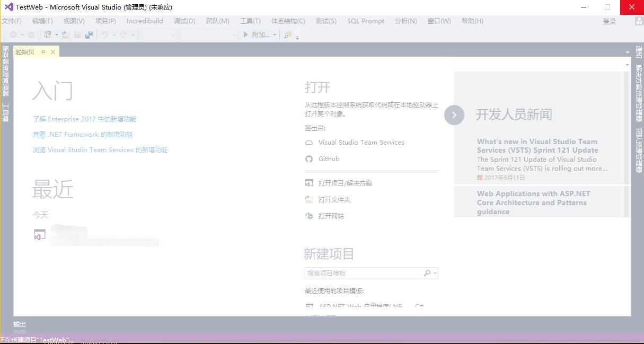Open the 体系结构(C) menu
Image resolution: width=644 pixels, height=344 pixels.
tap(288, 21)
